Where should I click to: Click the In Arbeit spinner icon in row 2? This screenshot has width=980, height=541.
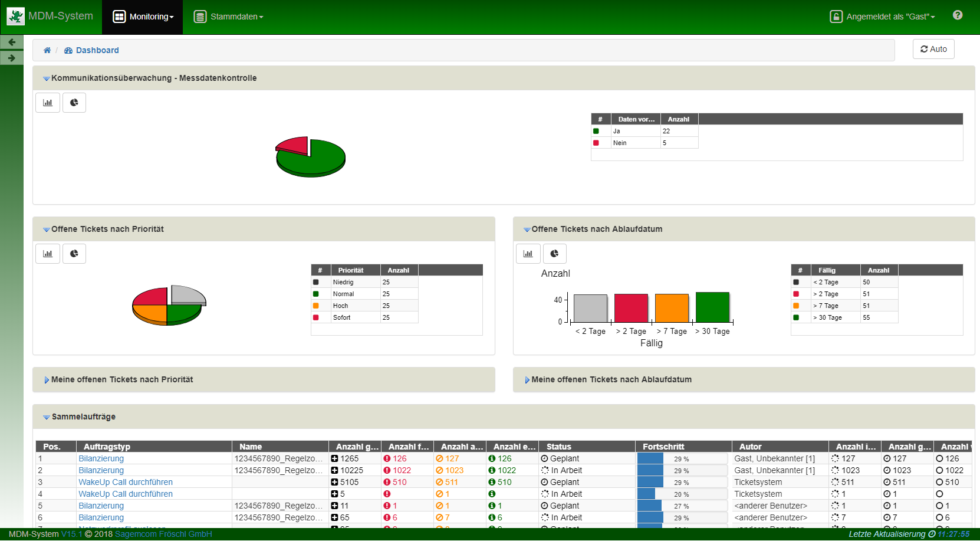[545, 470]
